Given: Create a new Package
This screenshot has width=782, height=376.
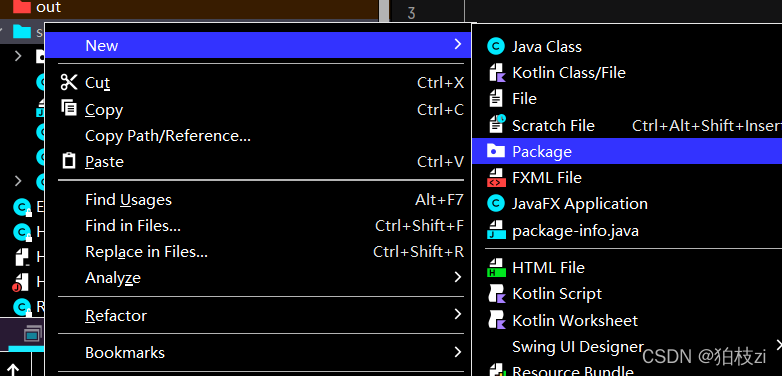Looking at the screenshot, I should (x=627, y=151).
